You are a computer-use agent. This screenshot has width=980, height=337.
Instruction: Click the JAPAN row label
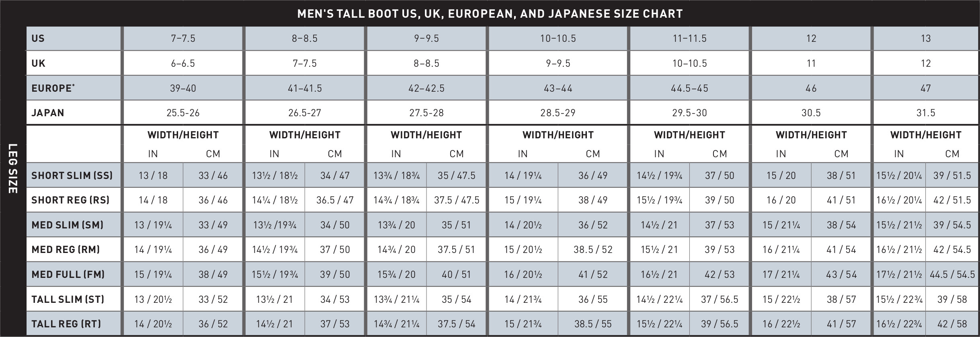[x=48, y=113]
